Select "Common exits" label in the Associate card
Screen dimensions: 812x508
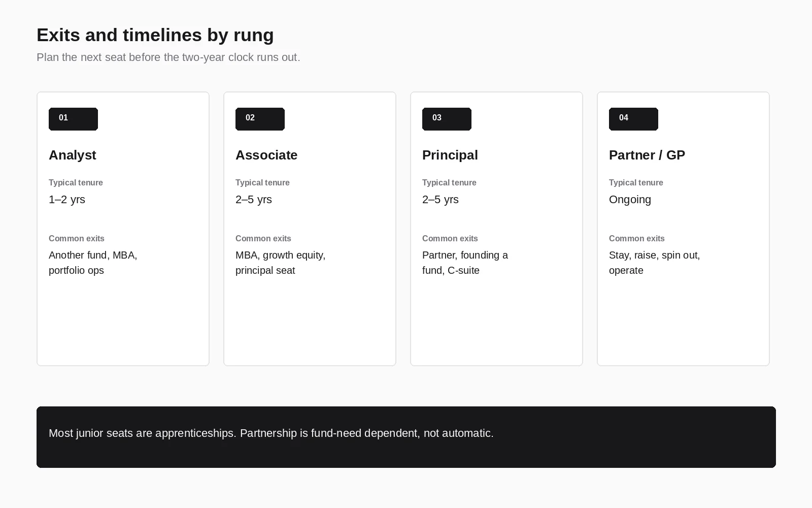(x=263, y=238)
